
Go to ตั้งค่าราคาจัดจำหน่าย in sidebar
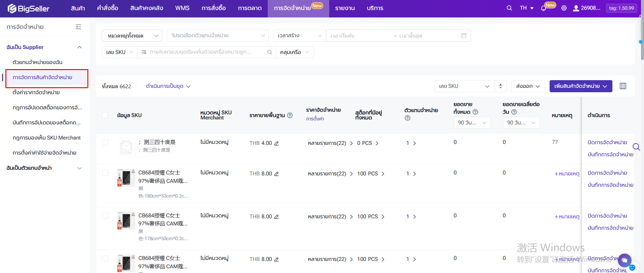pyautogui.click(x=36, y=92)
